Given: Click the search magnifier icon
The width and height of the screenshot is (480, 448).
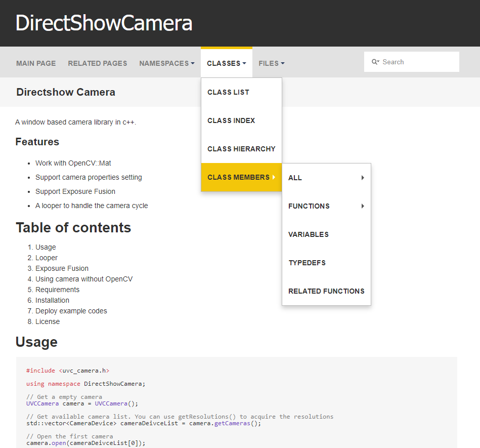Looking at the screenshot, I should [375, 62].
